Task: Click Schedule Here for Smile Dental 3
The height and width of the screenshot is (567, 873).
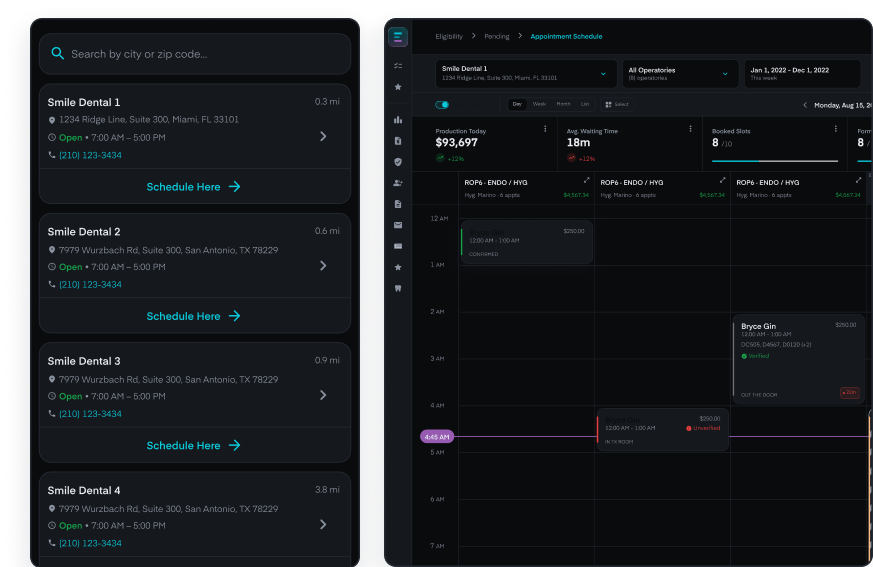Action: coord(194,445)
